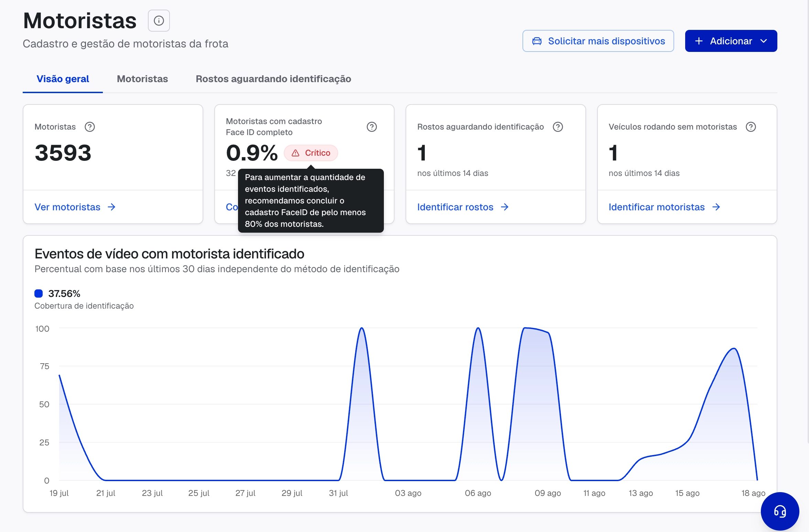
Task: Click the 18 ago axis label
Action: click(x=753, y=493)
